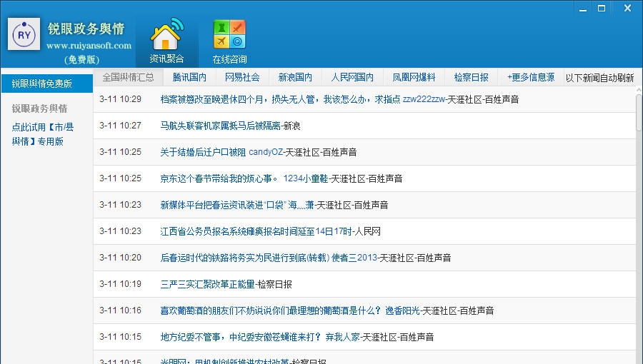Click the (免费版) label in header

[x=82, y=59]
